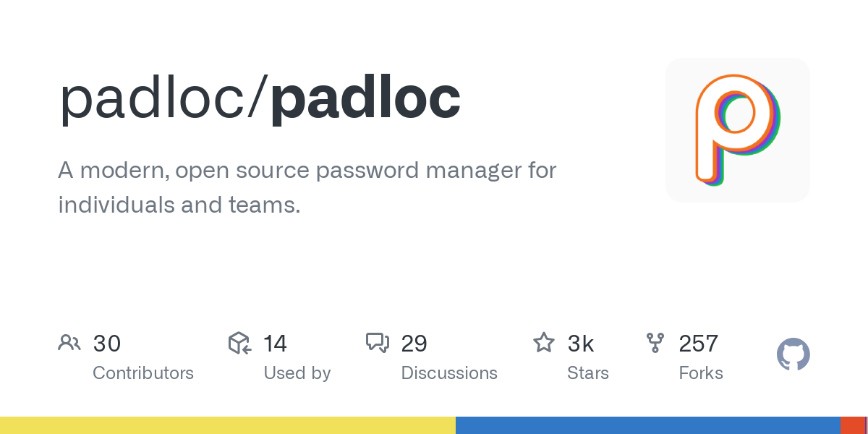868x434 pixels.
Task: Click the Discussions label text
Action: click(449, 373)
